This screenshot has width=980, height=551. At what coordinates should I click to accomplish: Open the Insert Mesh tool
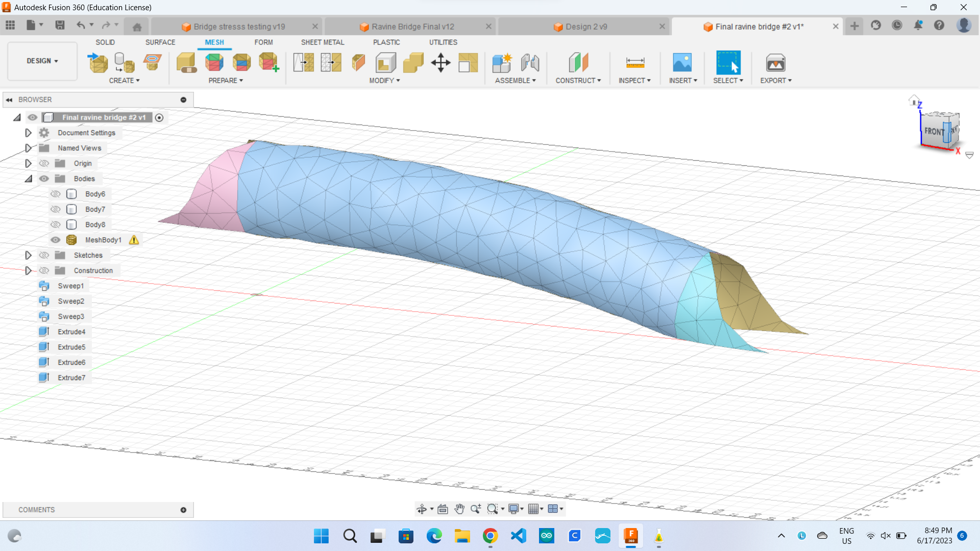pos(98,62)
